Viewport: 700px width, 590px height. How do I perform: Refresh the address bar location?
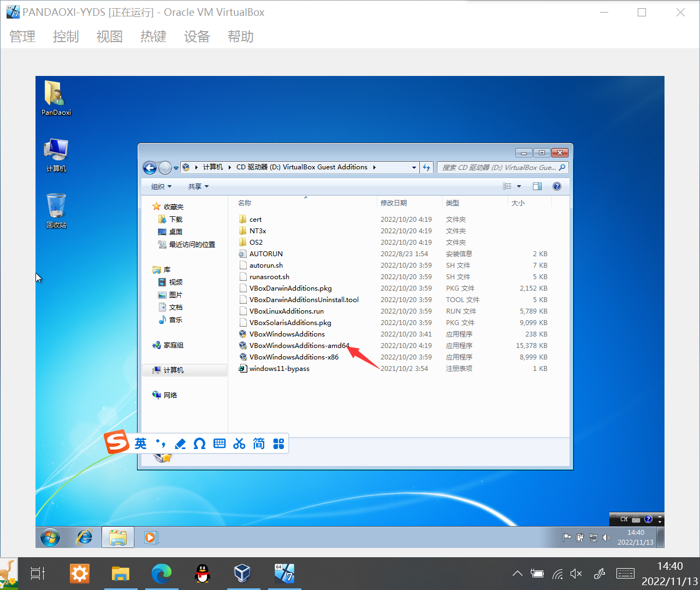pyautogui.click(x=426, y=168)
